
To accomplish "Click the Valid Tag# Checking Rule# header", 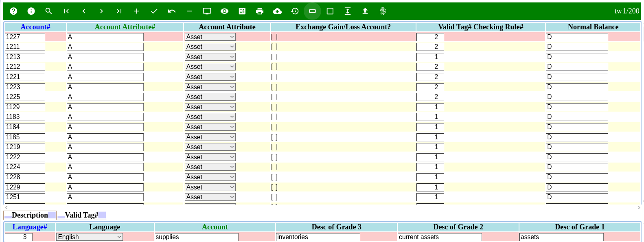I will (x=481, y=27).
